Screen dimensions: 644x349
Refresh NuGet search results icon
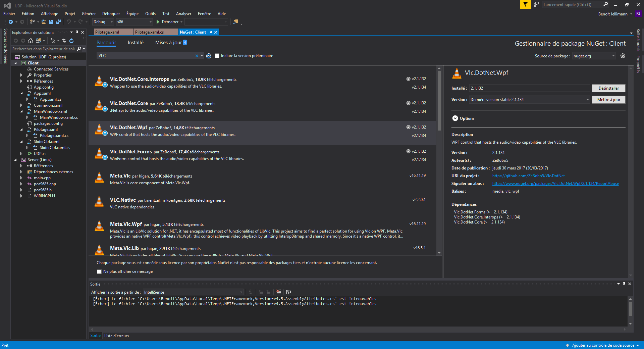point(209,56)
